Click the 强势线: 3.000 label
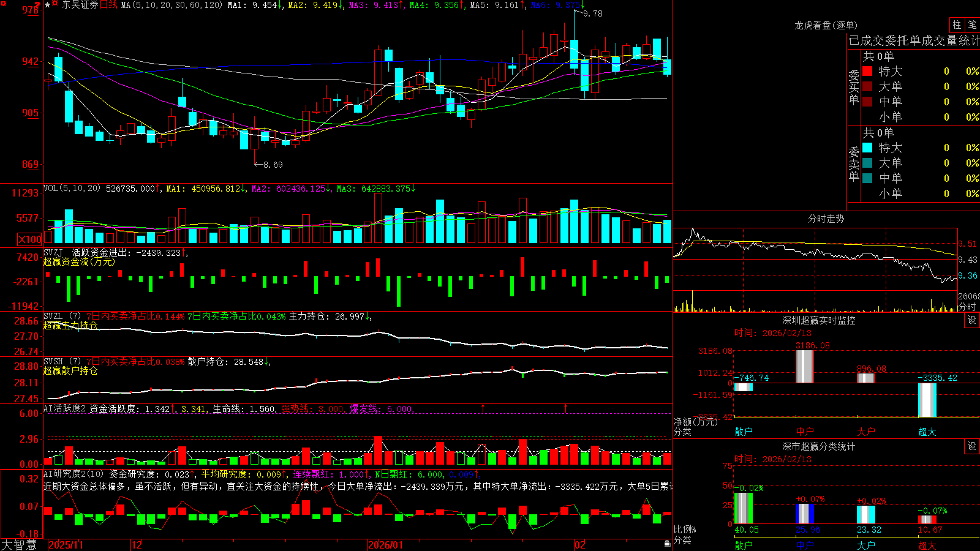 pyautogui.click(x=313, y=409)
